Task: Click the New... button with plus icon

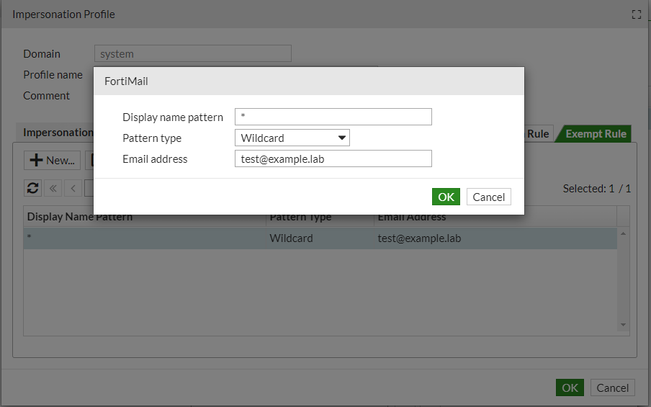Action: point(52,159)
